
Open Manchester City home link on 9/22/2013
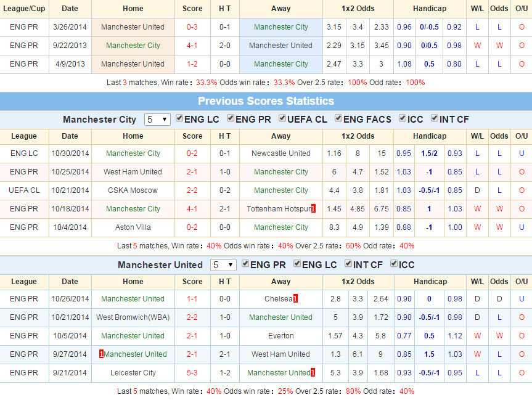(x=133, y=46)
